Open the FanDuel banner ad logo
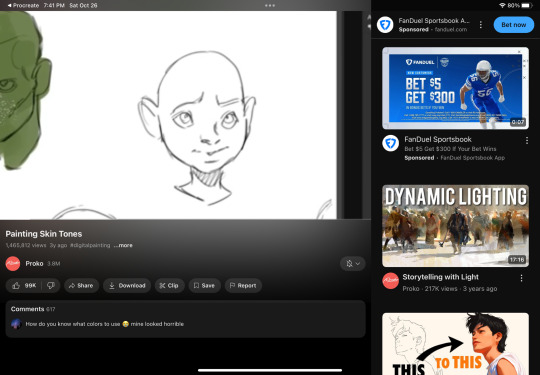540x375 pixels. (x=385, y=25)
